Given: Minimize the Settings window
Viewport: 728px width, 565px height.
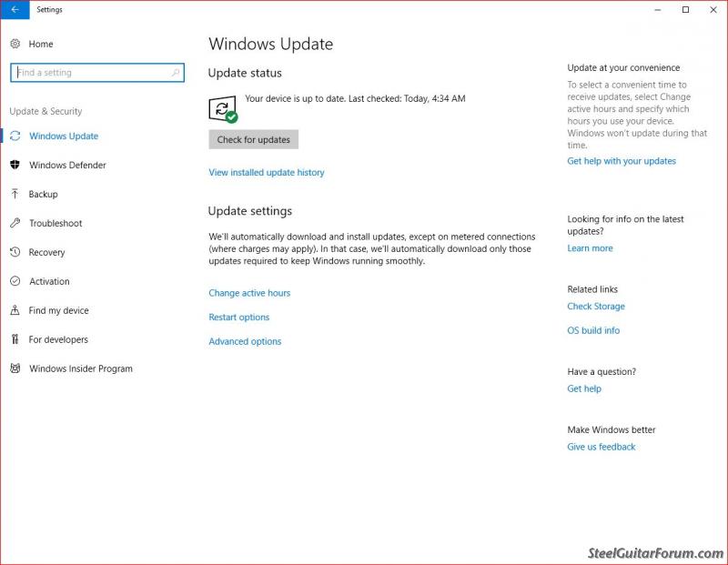Looking at the screenshot, I should pyautogui.click(x=657, y=10).
